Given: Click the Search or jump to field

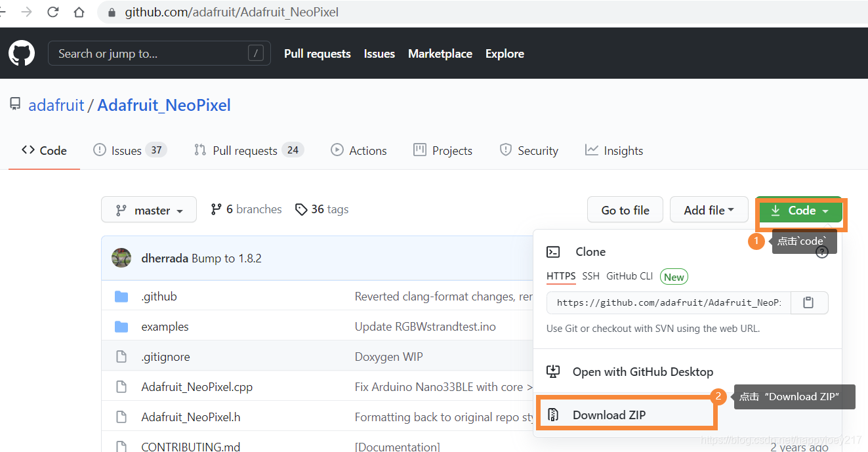Looking at the screenshot, I should point(159,53).
